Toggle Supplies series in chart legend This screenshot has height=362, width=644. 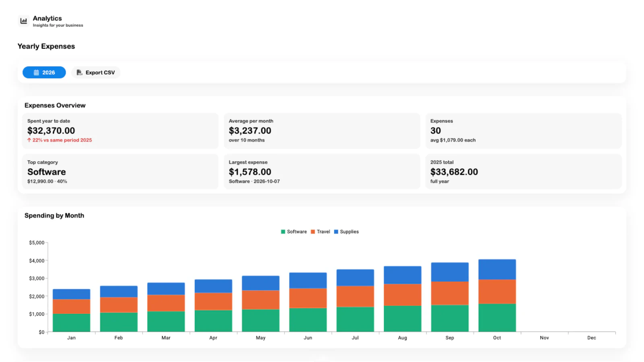[x=346, y=232]
